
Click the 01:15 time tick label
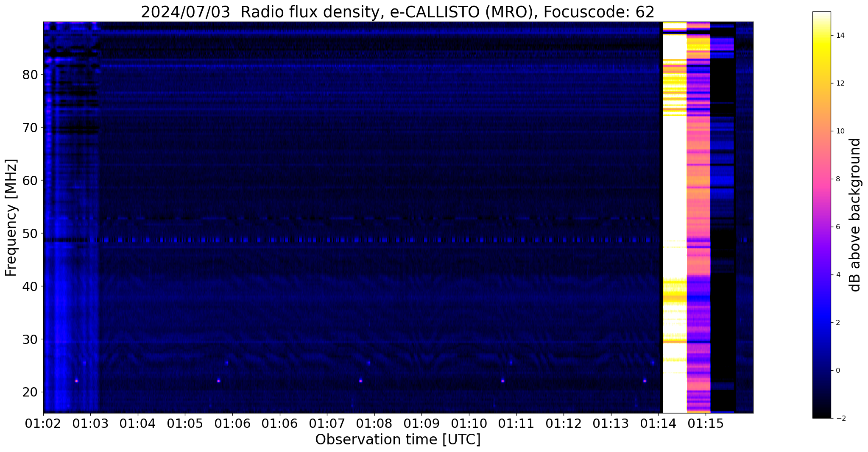point(706,423)
